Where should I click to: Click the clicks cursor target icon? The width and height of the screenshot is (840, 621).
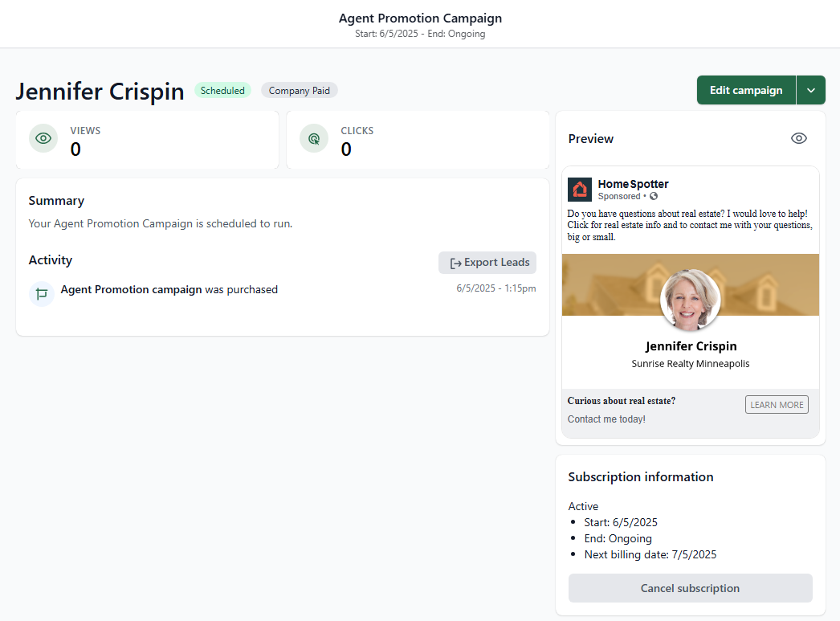[x=314, y=138]
